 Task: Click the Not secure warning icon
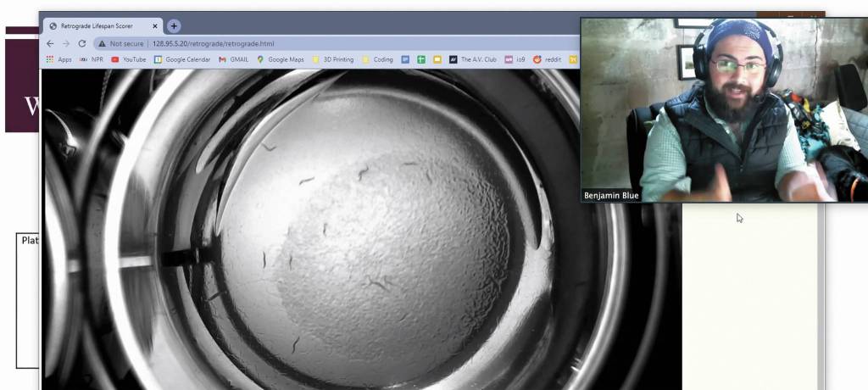coord(102,43)
